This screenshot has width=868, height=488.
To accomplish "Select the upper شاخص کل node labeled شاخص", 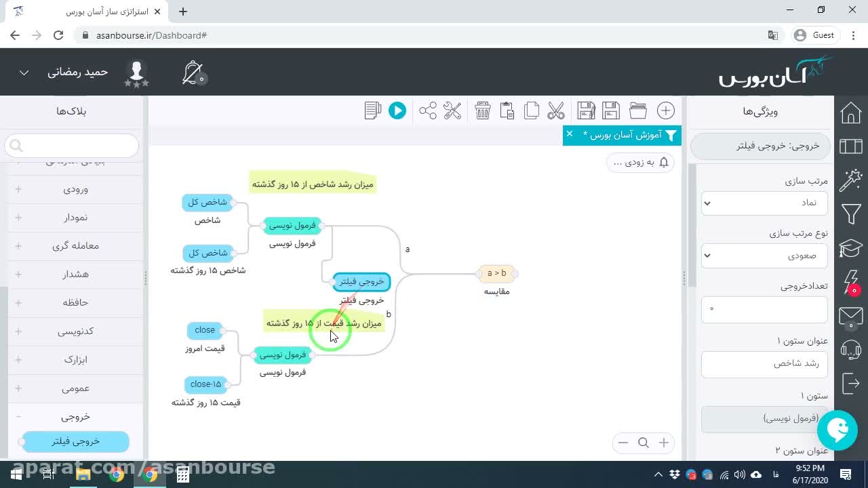I will point(208,203).
